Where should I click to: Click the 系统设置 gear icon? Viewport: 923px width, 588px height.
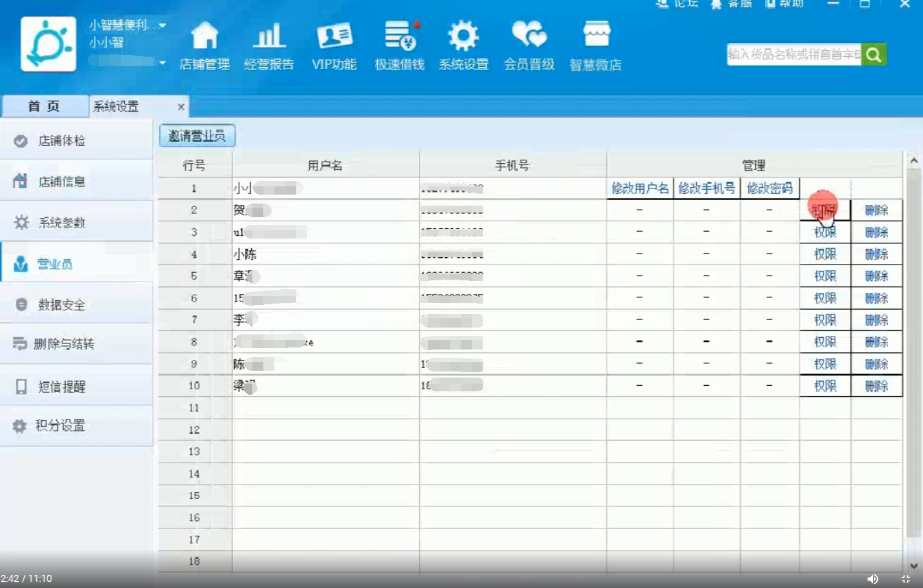coord(464,43)
